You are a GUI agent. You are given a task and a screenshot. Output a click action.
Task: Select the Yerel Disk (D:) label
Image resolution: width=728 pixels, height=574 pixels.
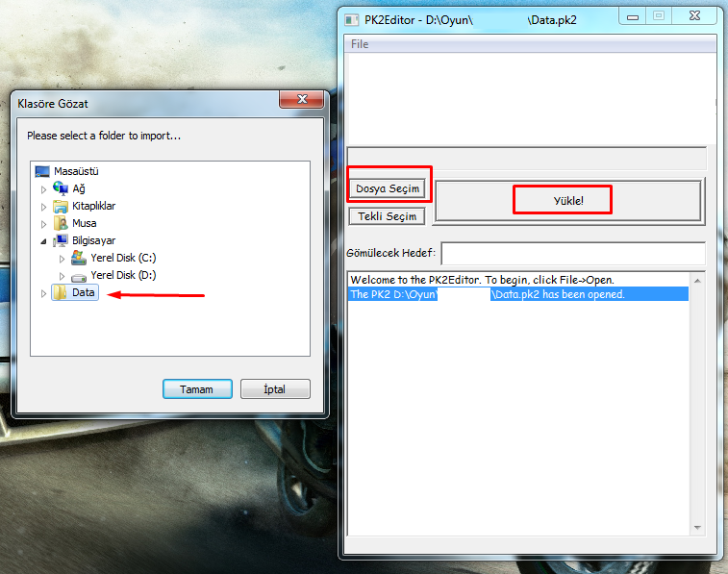click(x=123, y=275)
